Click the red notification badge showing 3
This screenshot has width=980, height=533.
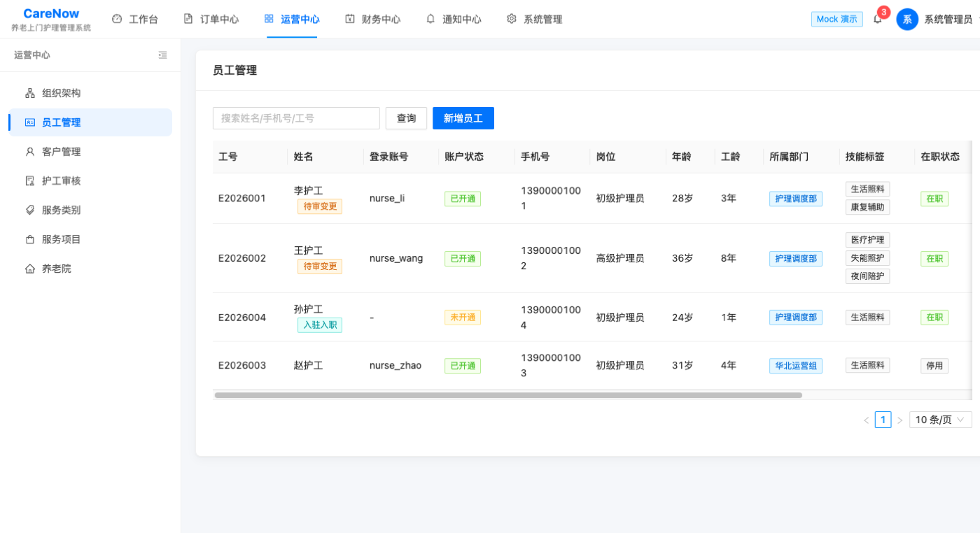tap(884, 12)
